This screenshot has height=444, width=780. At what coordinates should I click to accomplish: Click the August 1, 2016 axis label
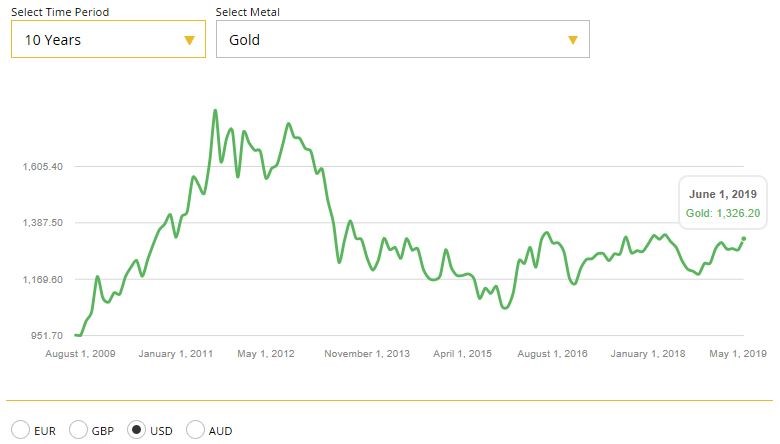point(554,354)
